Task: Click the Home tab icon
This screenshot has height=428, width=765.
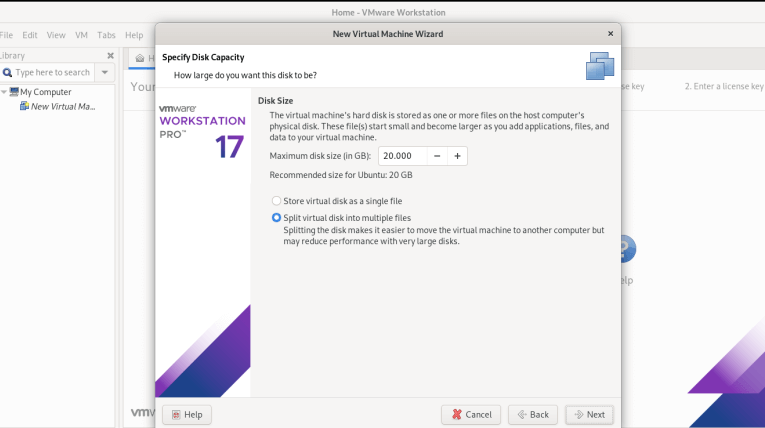Action: click(x=140, y=58)
